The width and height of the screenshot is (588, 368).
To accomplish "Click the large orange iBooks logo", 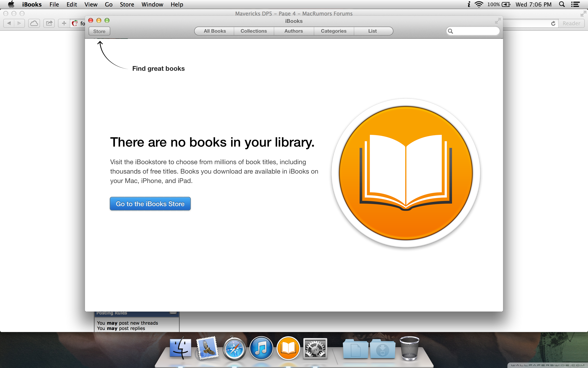I will [405, 173].
